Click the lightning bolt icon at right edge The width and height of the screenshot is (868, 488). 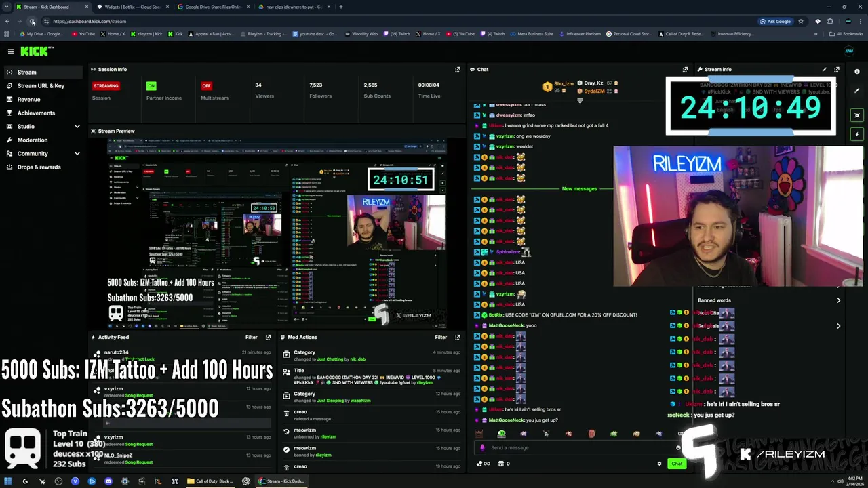857,134
